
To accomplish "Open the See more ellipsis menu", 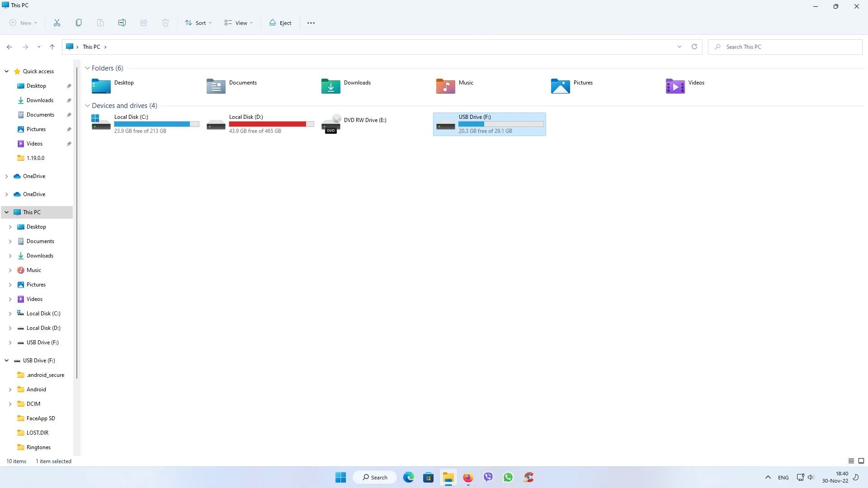I will tap(311, 23).
